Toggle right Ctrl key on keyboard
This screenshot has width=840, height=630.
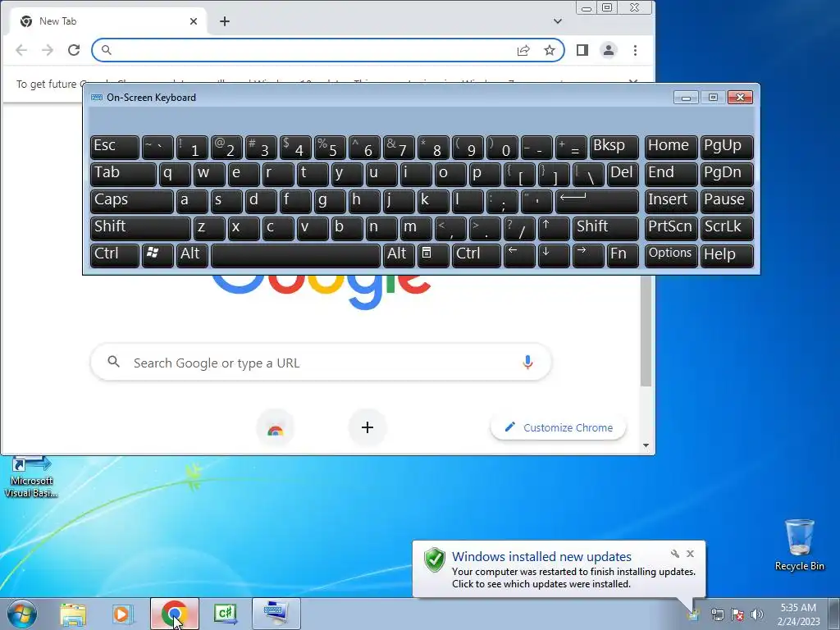pyautogui.click(x=477, y=255)
